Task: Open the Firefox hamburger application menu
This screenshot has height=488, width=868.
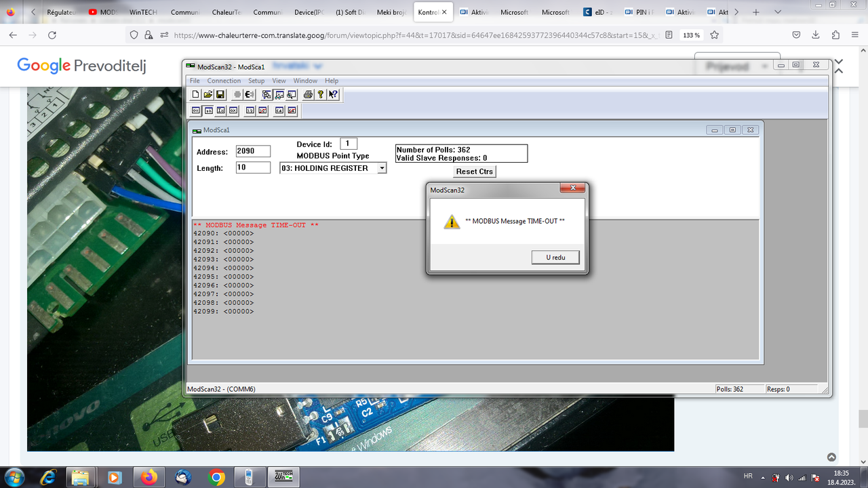Action: pyautogui.click(x=854, y=35)
